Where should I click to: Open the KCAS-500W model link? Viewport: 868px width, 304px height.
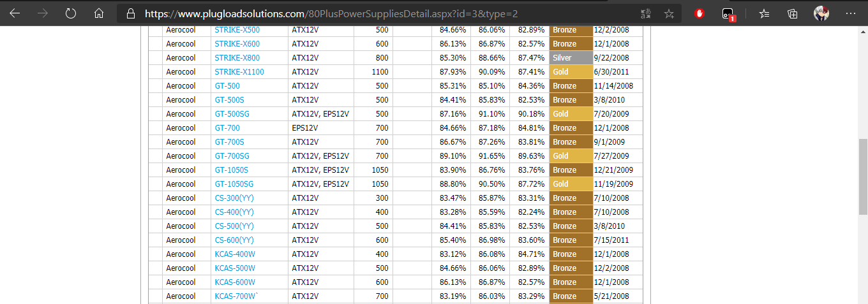pyautogui.click(x=235, y=268)
